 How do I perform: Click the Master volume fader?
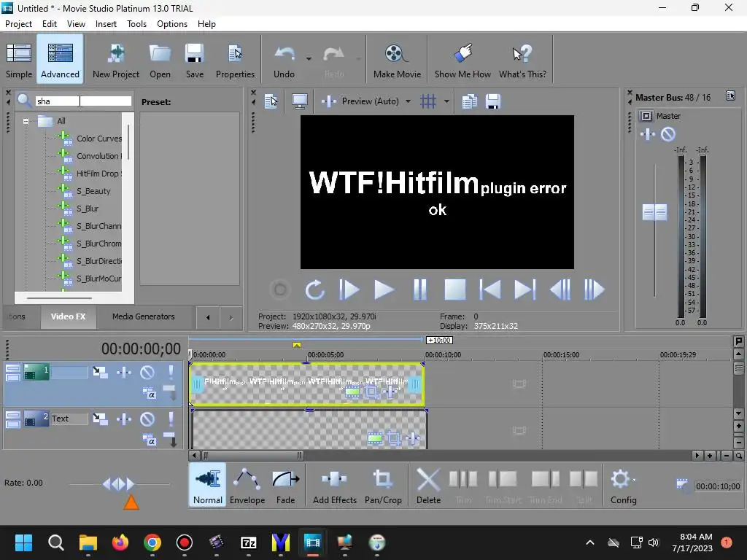point(654,212)
